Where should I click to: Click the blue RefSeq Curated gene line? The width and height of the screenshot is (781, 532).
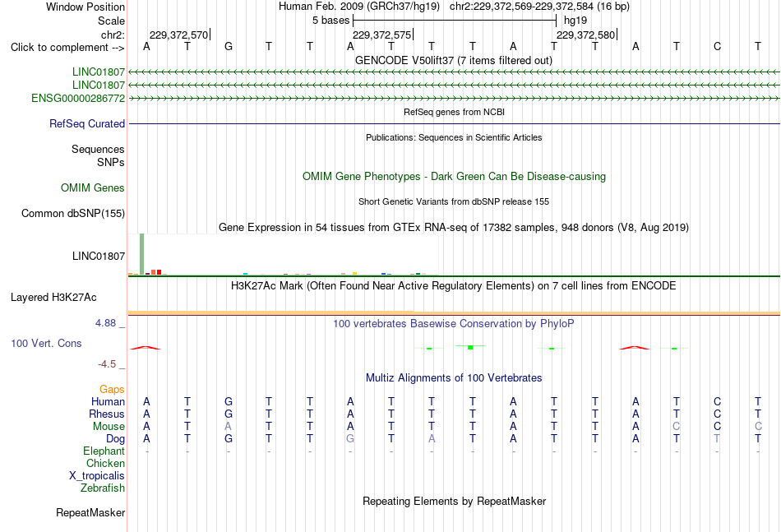pyautogui.click(x=454, y=123)
